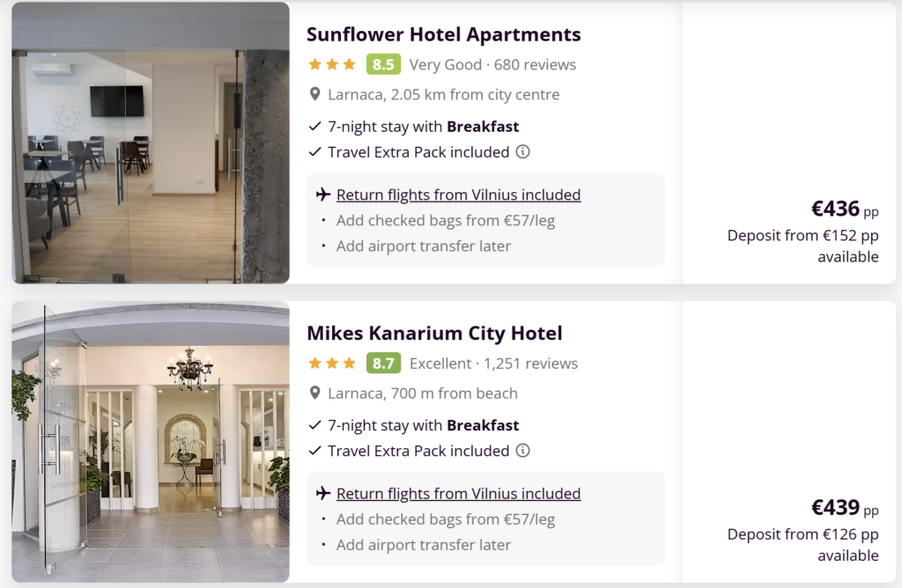Open Sunflower Hotel Apartments title

point(443,34)
